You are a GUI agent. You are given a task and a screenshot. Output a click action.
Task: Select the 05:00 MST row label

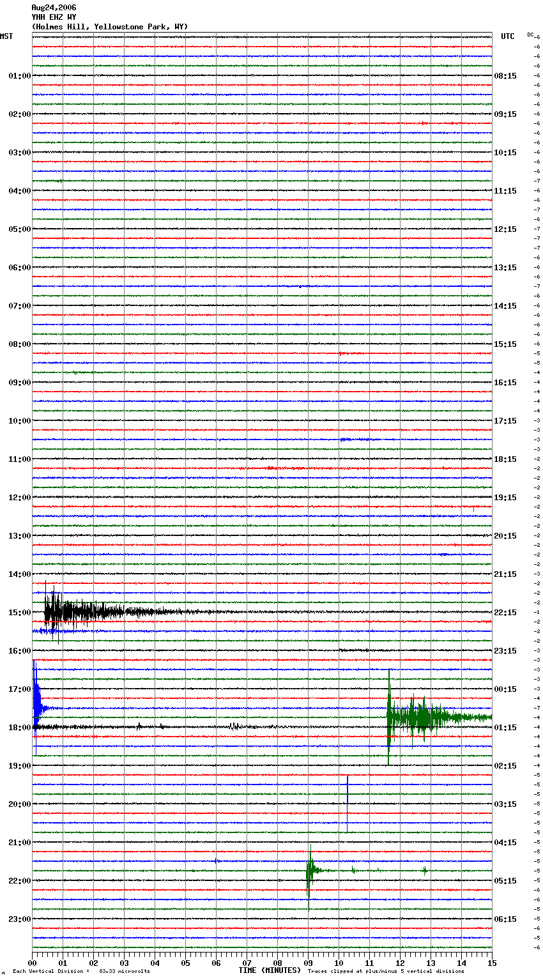point(20,229)
